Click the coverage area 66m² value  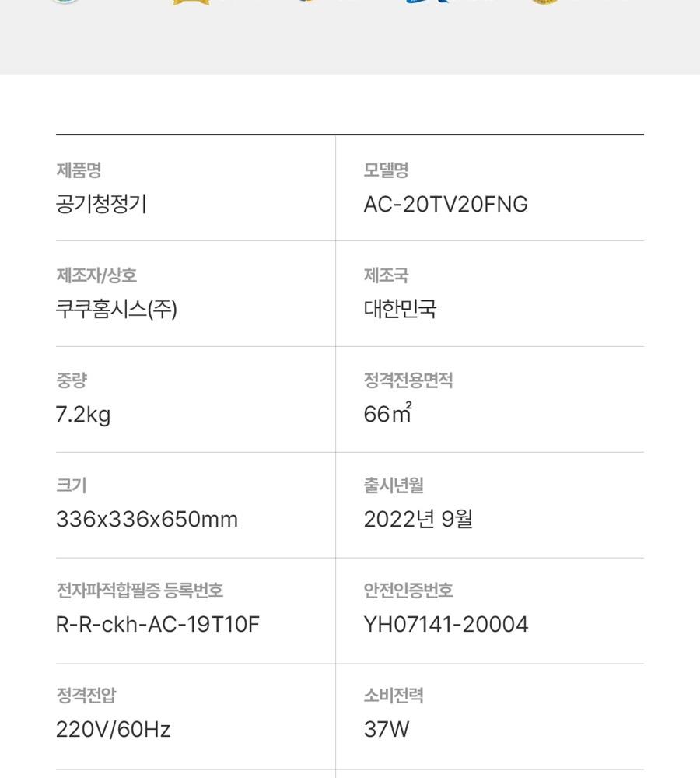388,413
